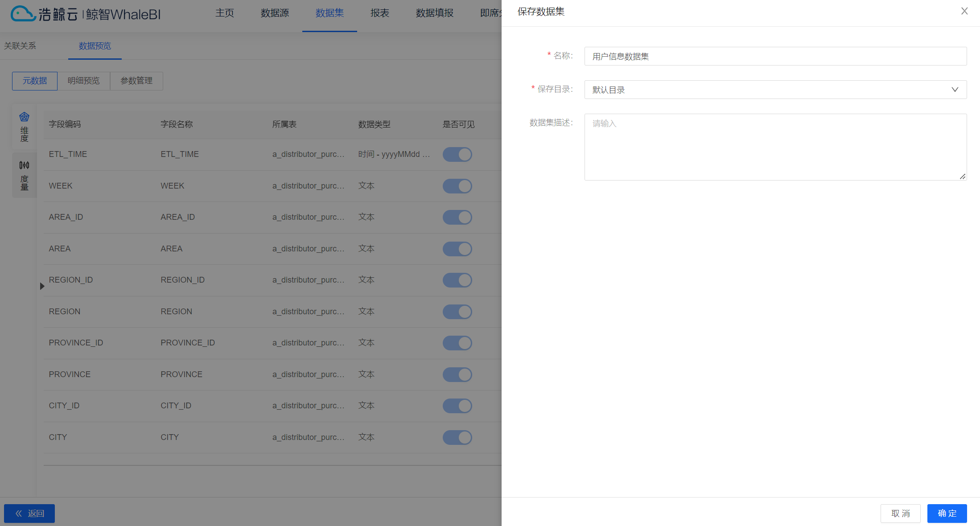Select the 元数据 segment tab
Viewport: 980px width, 526px height.
click(35, 81)
